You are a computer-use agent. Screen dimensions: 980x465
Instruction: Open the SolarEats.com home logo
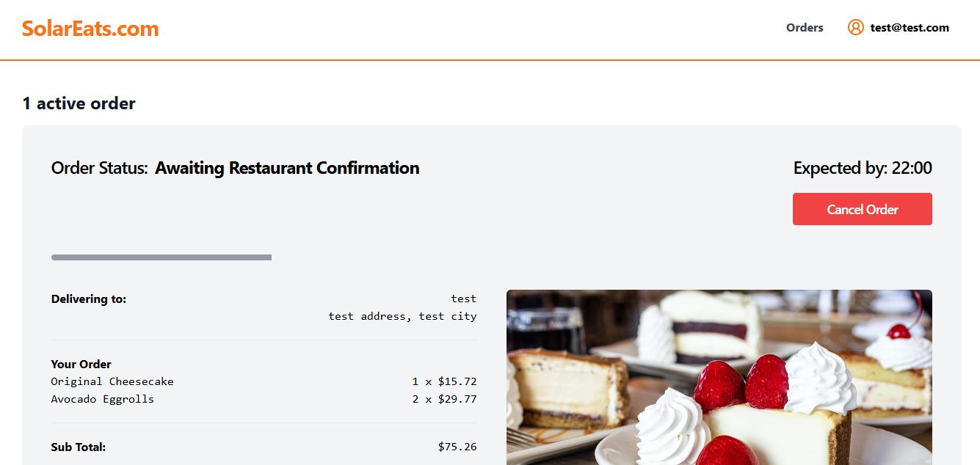pos(90,29)
